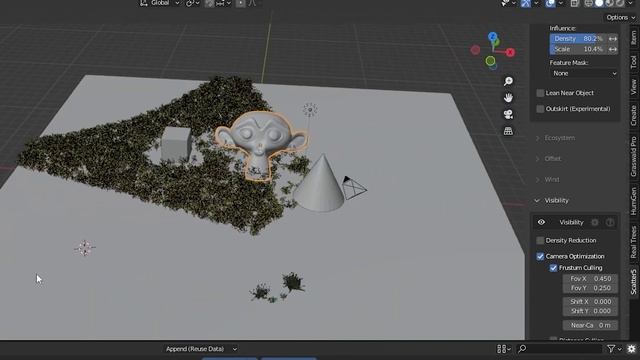This screenshot has width=640, height=360.
Task: Click the Influence: label
Action: tap(562, 28)
